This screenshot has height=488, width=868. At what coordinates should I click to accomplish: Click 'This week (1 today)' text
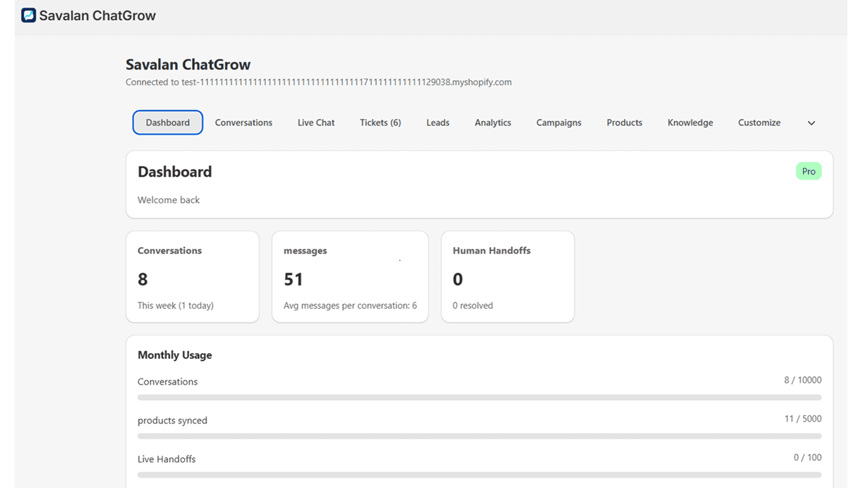[175, 305]
